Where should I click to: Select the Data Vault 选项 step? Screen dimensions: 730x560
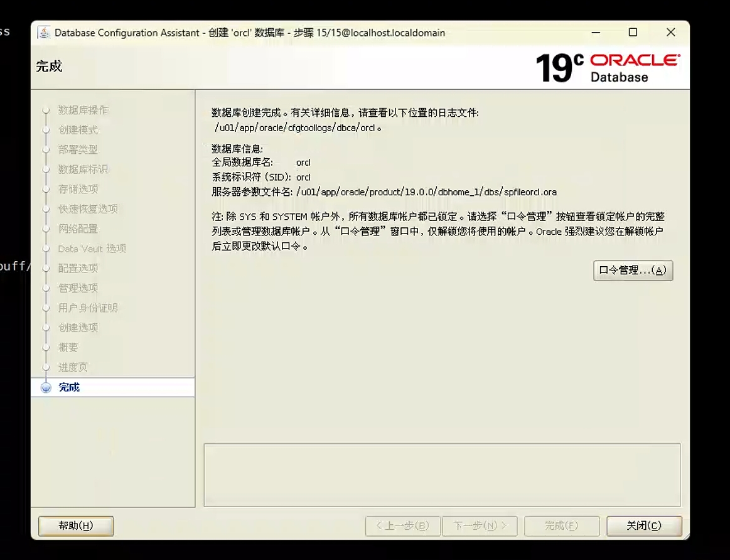pyautogui.click(x=92, y=249)
